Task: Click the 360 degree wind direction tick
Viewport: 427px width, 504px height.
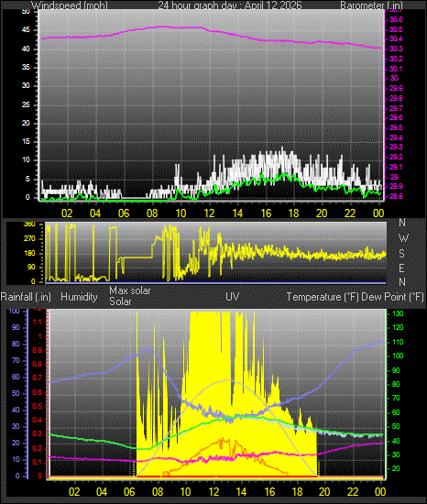Action: click(29, 225)
